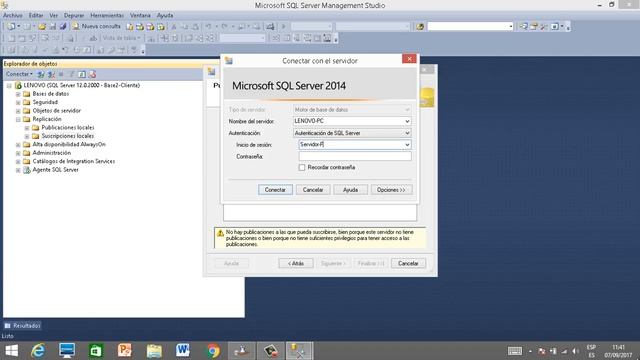Screen dimensions: 640x360
Task: Click the SQL Server Management Studio taskbar icon
Action: pos(300,351)
